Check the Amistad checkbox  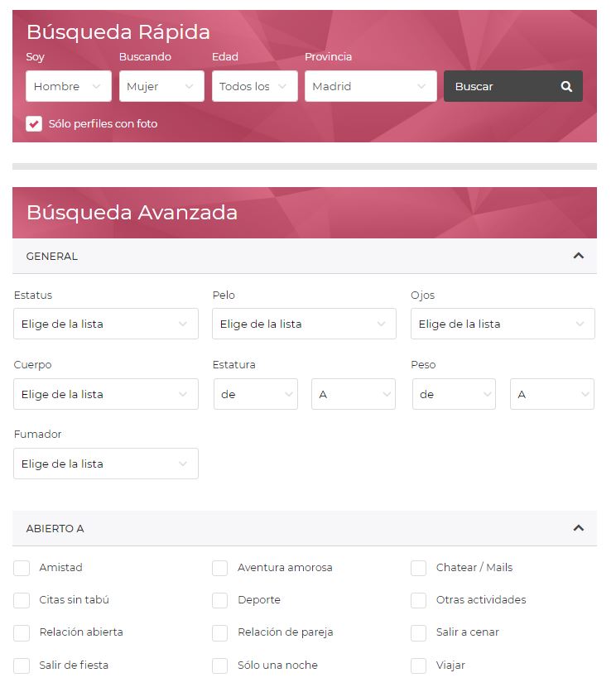click(22, 569)
